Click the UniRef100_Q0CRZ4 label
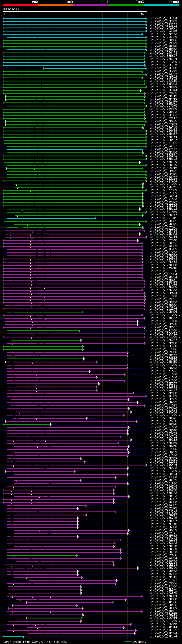This screenshot has height=644, width=182. [163, 618]
